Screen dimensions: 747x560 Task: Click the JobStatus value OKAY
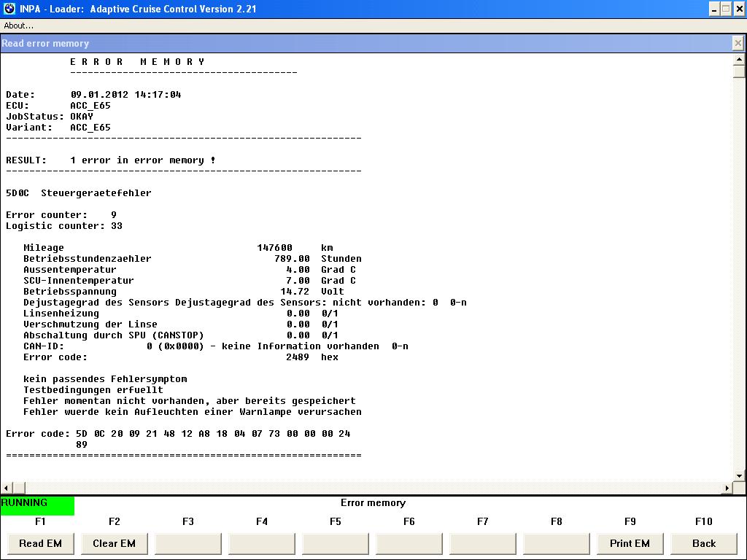pos(82,117)
